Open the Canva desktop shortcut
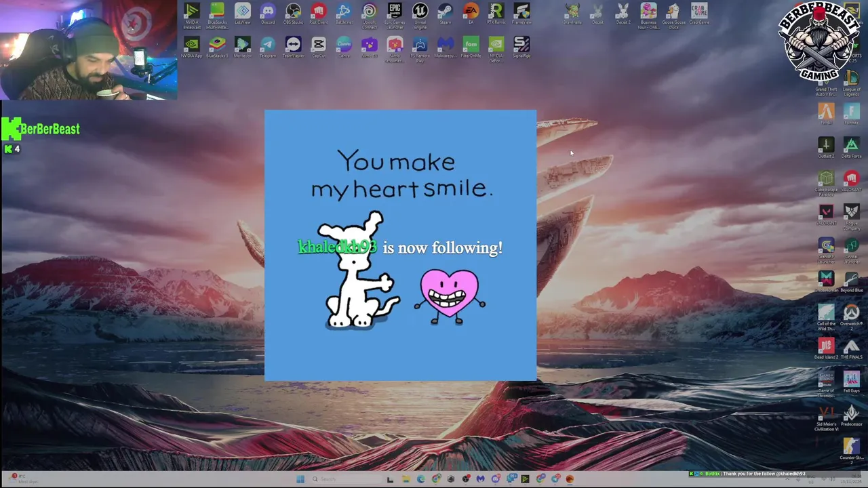Image resolution: width=868 pixels, height=488 pixels. pyautogui.click(x=344, y=47)
